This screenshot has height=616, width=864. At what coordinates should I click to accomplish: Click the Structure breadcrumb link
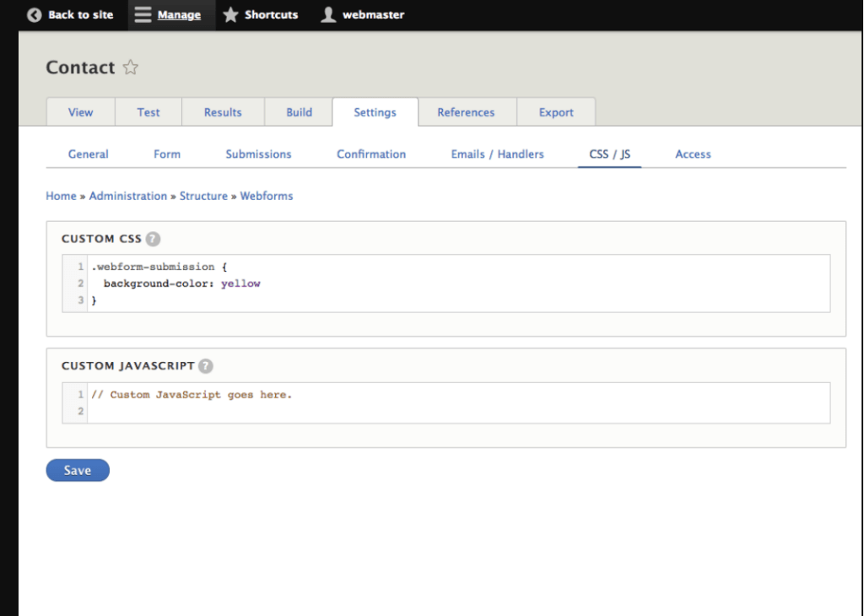203,196
